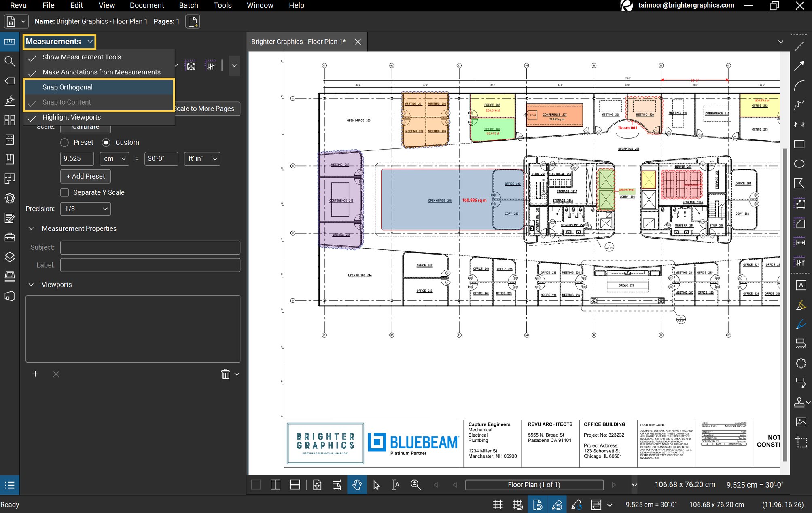Select the Pan tool in the bottom toolbar

pyautogui.click(x=357, y=485)
